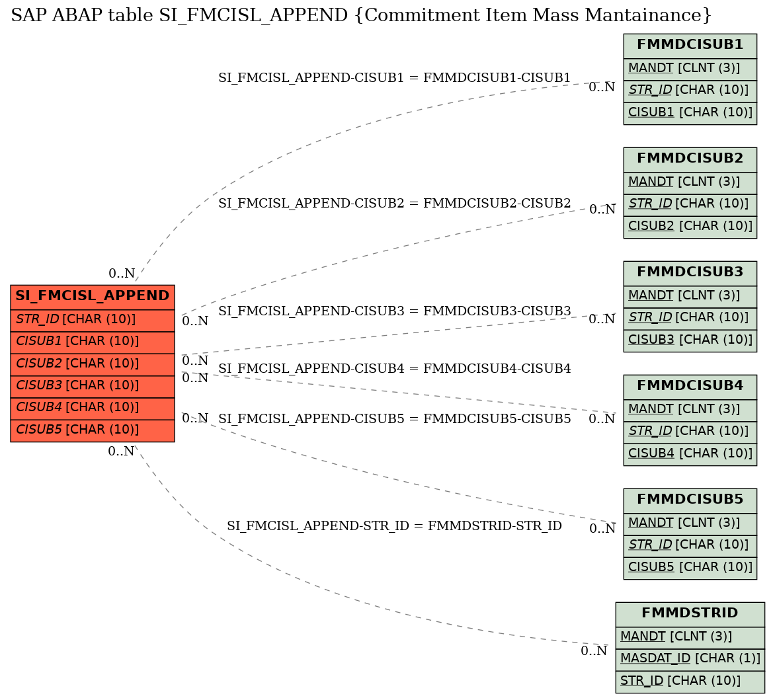775x700 pixels.
Task: Select CISUB5 field in SI_FMCISL_APPEND table
Action: [x=93, y=431]
